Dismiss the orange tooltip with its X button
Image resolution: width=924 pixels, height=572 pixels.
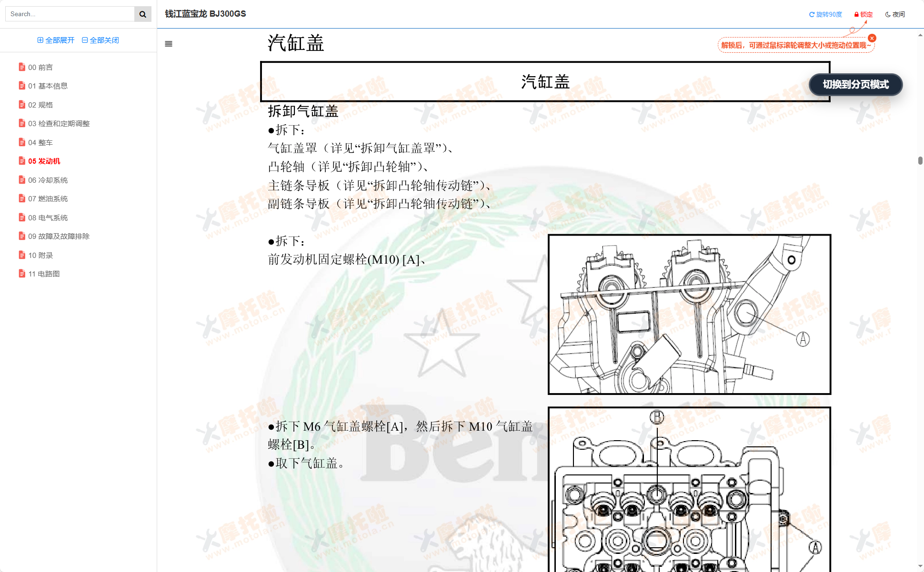click(x=872, y=38)
